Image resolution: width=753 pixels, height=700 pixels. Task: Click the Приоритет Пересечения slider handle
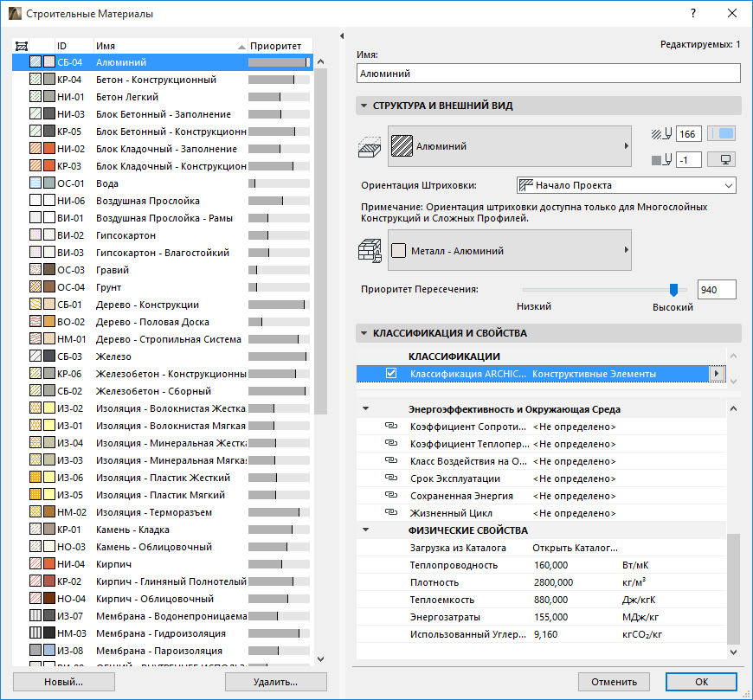673,290
